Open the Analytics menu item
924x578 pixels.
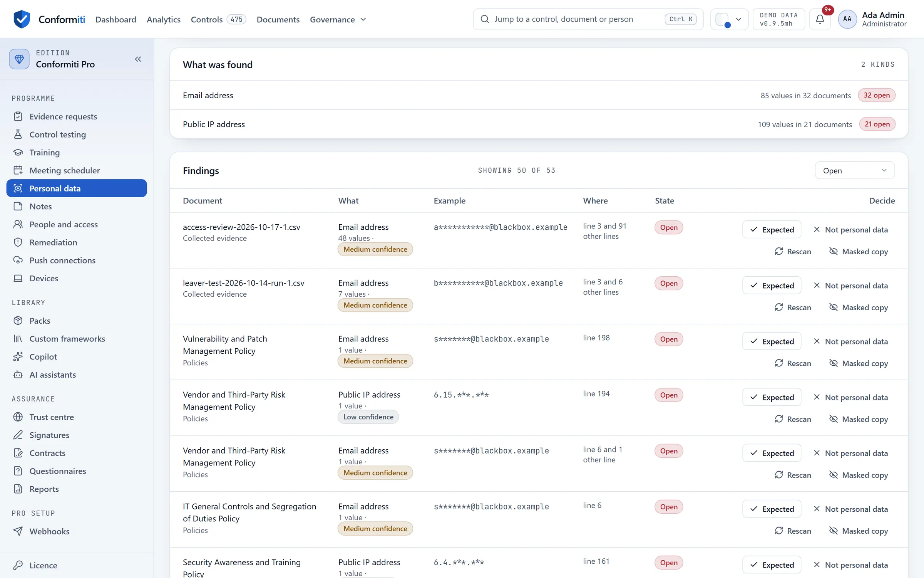click(x=164, y=19)
